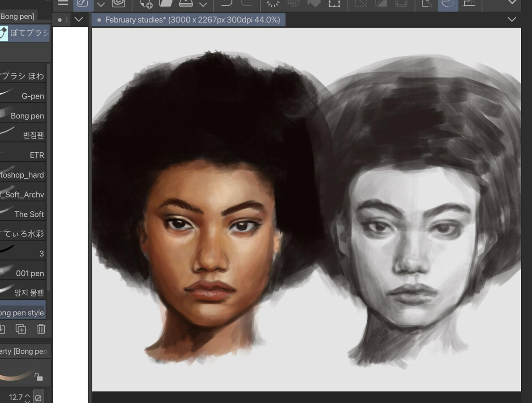The image size is (532, 403).
Task: Click the hamburger menu icon in the top toolbar
Action: click(x=63, y=3)
